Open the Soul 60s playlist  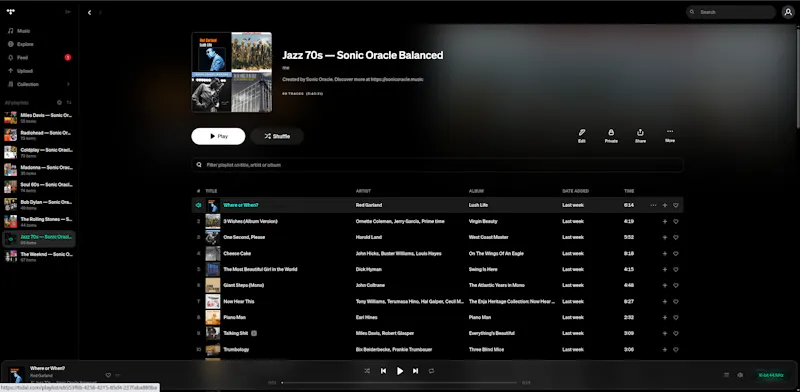point(39,187)
